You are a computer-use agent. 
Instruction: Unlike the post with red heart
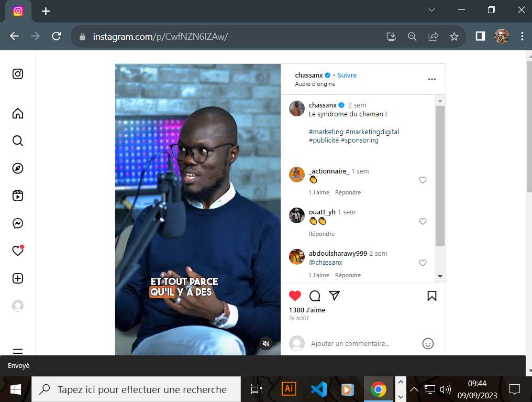click(295, 296)
